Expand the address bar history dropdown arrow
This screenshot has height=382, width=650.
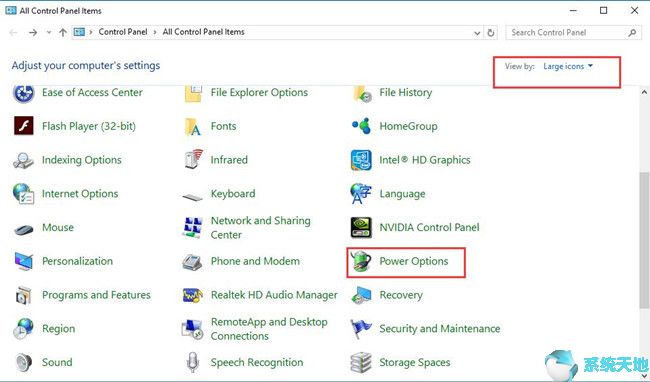tap(477, 33)
